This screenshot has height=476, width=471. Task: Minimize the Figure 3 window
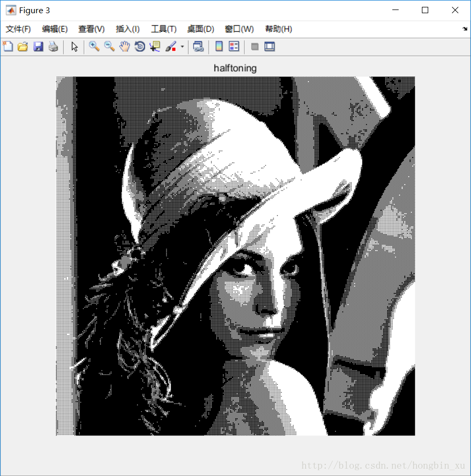coord(395,10)
